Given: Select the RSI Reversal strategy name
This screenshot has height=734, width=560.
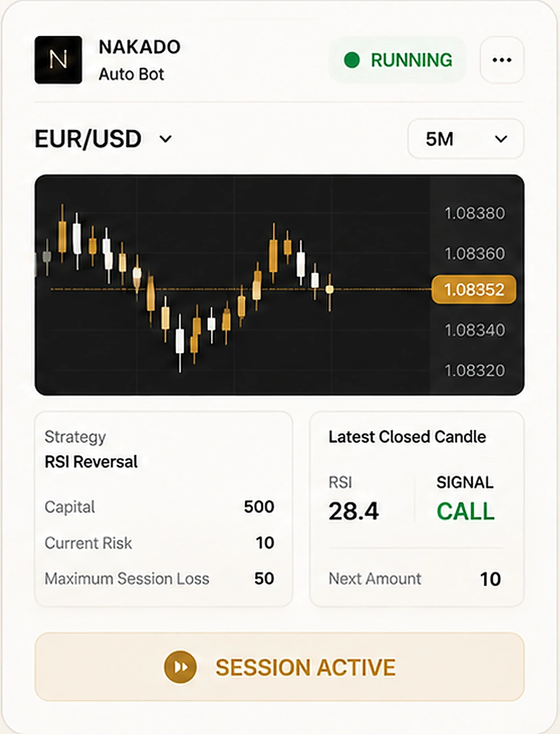Looking at the screenshot, I should point(91,462).
